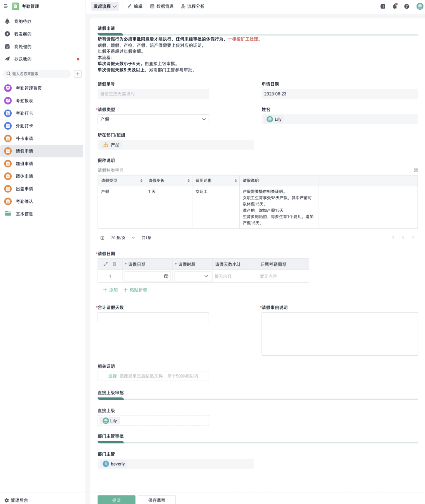Screen dimensions: 425x504
Task: Open the 发起流程 dropdown
Action: (x=105, y=6)
